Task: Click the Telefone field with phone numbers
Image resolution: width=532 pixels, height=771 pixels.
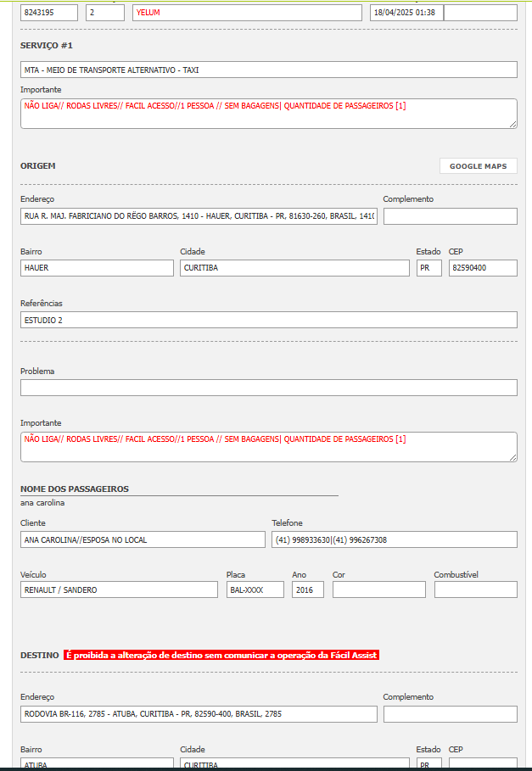Action: [394, 539]
